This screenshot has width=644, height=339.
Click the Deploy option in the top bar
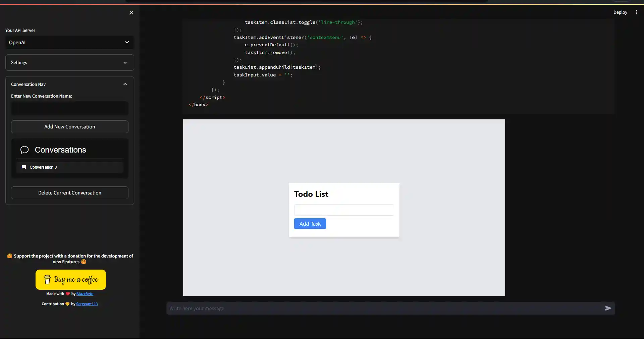click(x=620, y=12)
